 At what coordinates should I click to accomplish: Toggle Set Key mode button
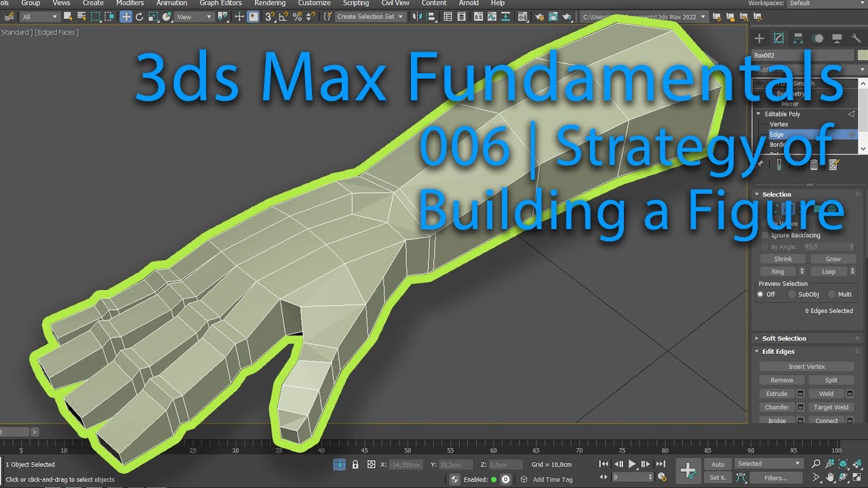(717, 478)
